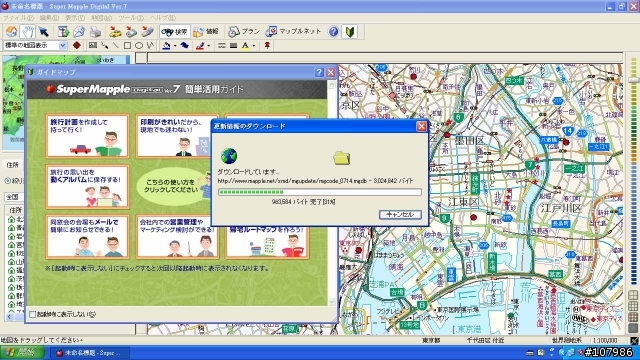
Task: Expand pen color dropdown arrow
Action: [209, 46]
